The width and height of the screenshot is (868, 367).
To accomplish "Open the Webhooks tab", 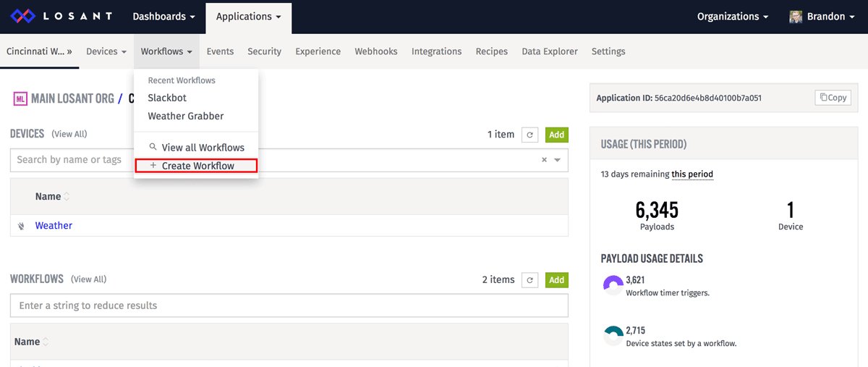I will [x=376, y=51].
